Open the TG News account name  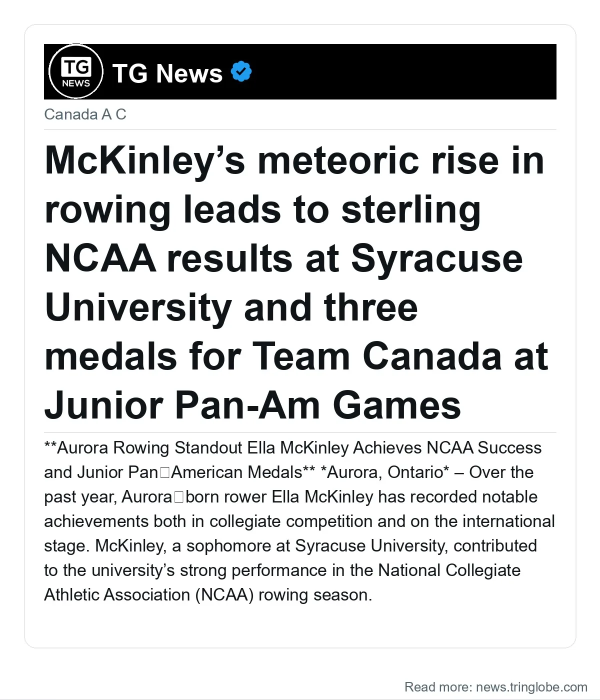point(167,73)
